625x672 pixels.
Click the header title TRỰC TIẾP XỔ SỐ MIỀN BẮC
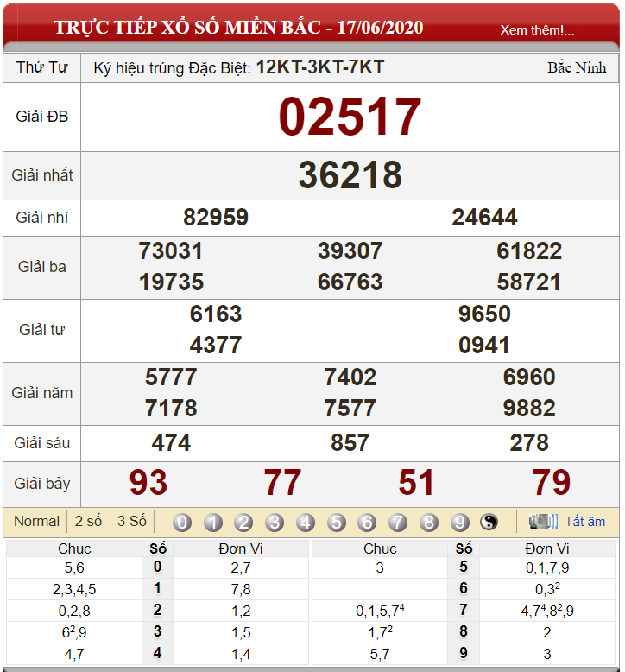(187, 28)
